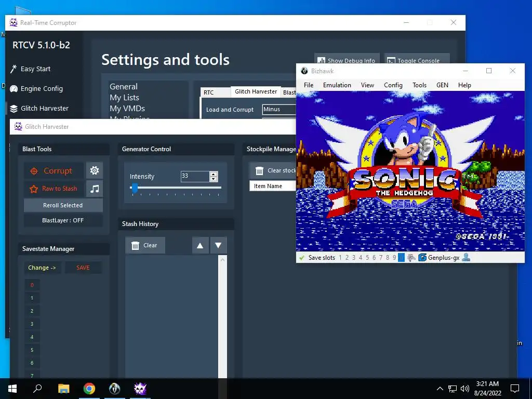Select savestate slot 0
The width and height of the screenshot is (532, 399).
tap(32, 285)
